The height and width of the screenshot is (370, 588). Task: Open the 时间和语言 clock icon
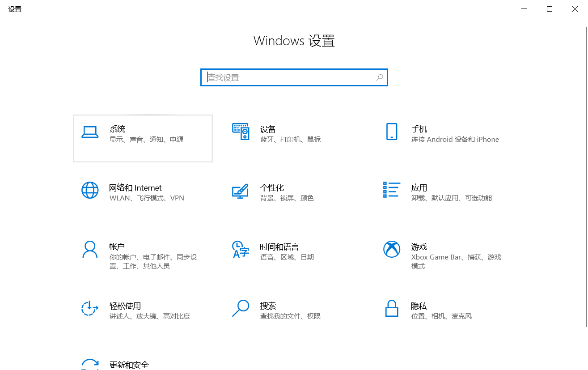coord(241,249)
